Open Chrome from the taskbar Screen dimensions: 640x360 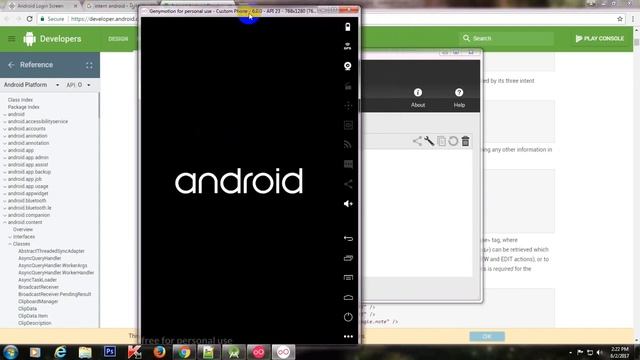click(184, 352)
